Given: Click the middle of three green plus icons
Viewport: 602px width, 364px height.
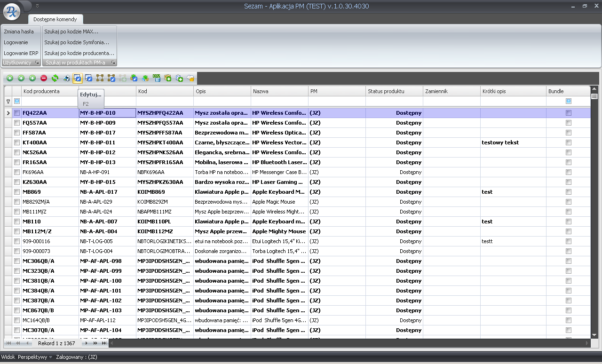Looking at the screenshot, I should click(x=21, y=78).
